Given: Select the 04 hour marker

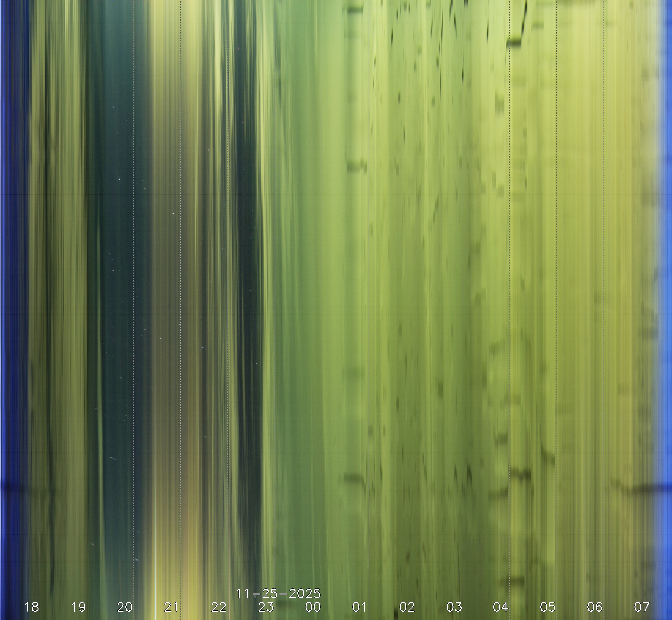Looking at the screenshot, I should pos(501,607).
